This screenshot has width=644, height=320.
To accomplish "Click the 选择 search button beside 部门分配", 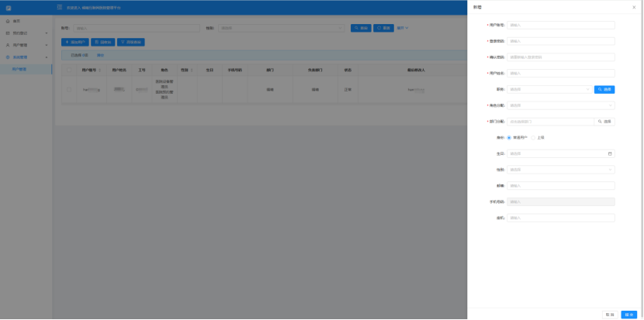I will (x=604, y=122).
